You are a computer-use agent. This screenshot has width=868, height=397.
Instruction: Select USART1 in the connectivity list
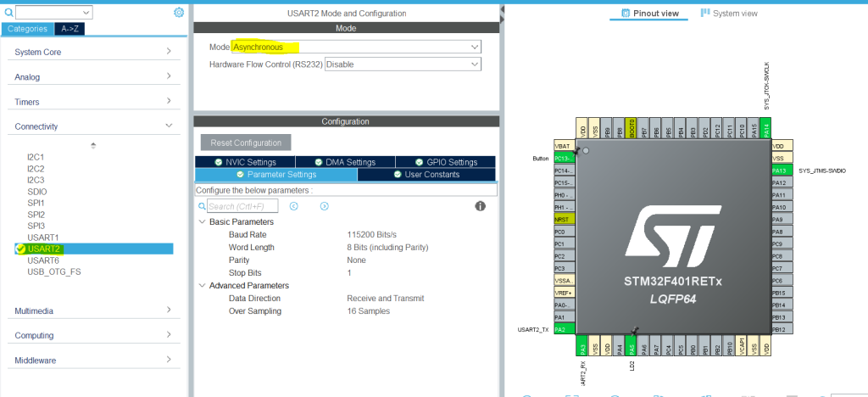42,238
